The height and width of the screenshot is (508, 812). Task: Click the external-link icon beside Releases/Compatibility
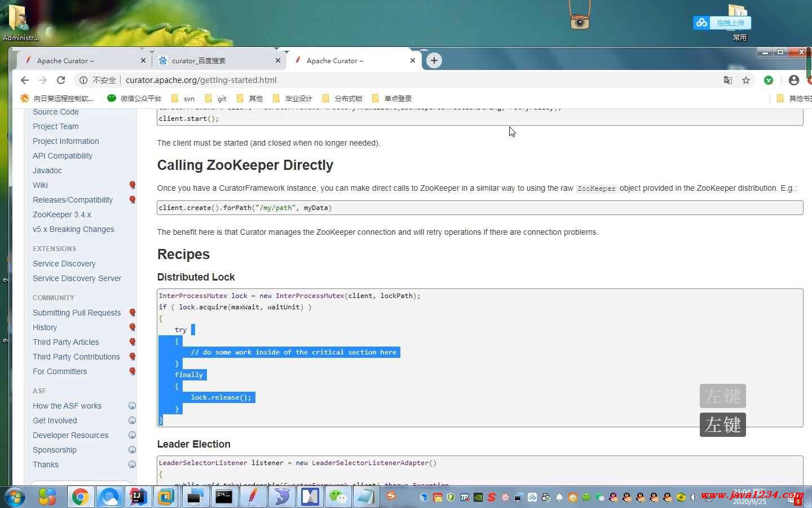[x=133, y=200]
